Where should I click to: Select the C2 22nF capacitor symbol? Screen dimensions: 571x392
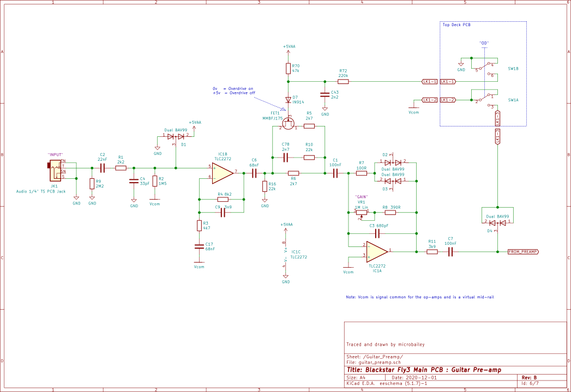pos(103,168)
